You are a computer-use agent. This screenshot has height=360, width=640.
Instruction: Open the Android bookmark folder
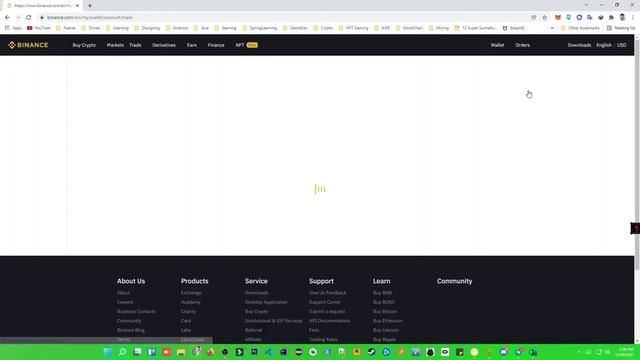coord(177,28)
